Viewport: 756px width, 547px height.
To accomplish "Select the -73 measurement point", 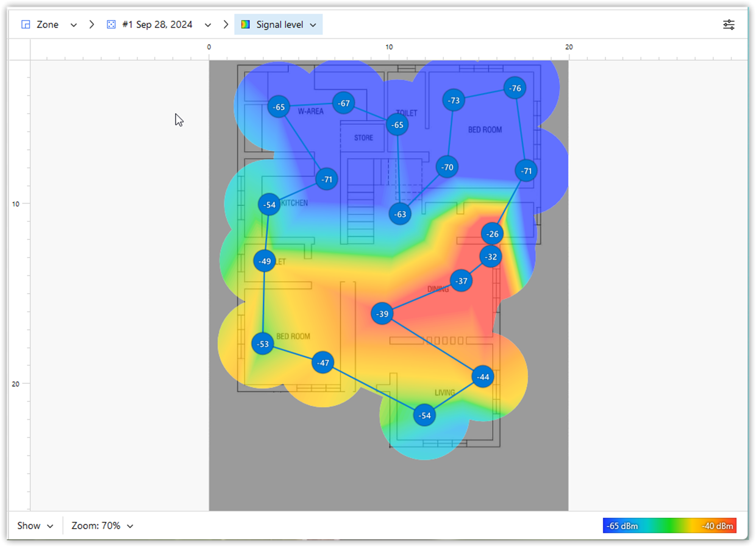I will (454, 101).
